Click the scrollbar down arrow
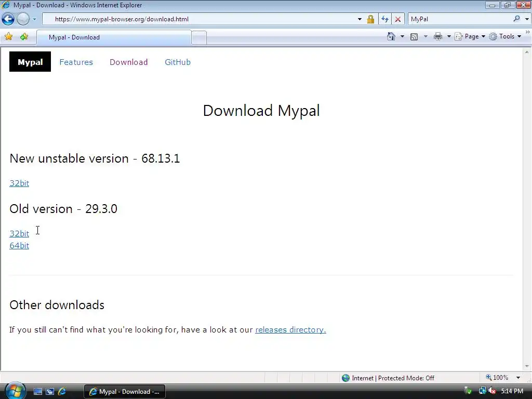The image size is (532, 399). [527, 366]
